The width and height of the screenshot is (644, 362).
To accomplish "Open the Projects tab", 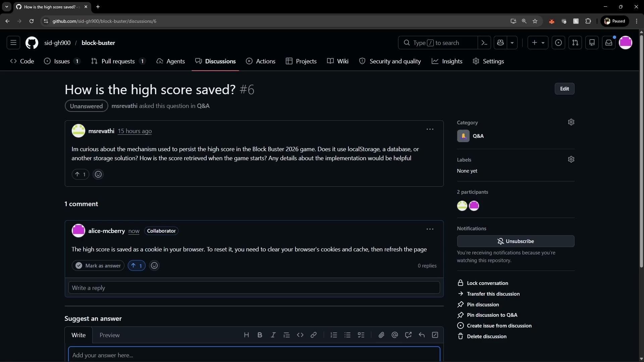I will tap(301, 61).
